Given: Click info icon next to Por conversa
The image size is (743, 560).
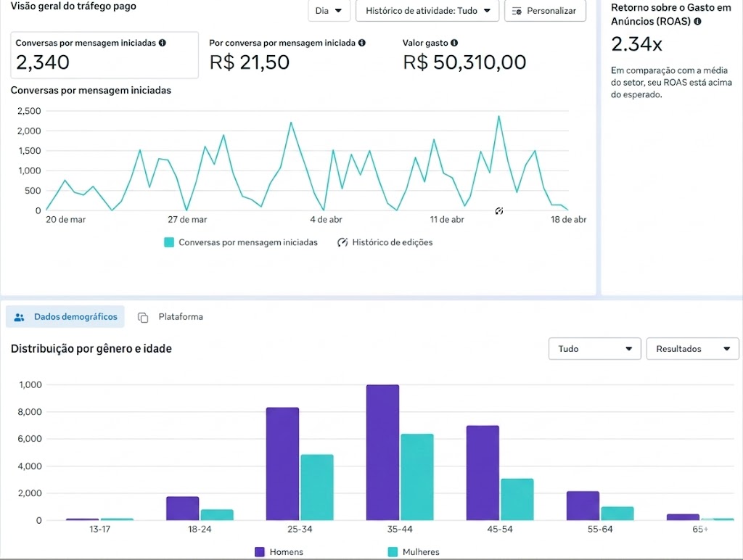Looking at the screenshot, I should pos(362,43).
